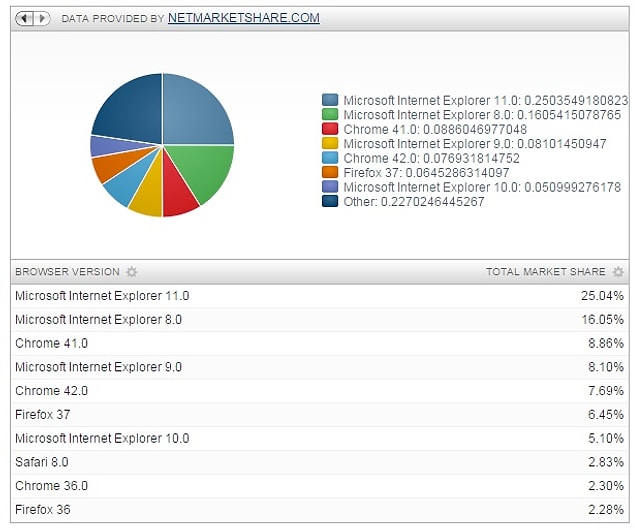
Task: Click Internet Explorer 11.0 legend swatch
Action: (x=330, y=100)
